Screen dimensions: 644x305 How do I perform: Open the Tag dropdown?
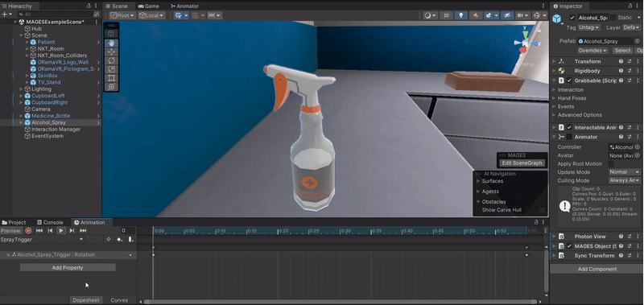point(589,27)
